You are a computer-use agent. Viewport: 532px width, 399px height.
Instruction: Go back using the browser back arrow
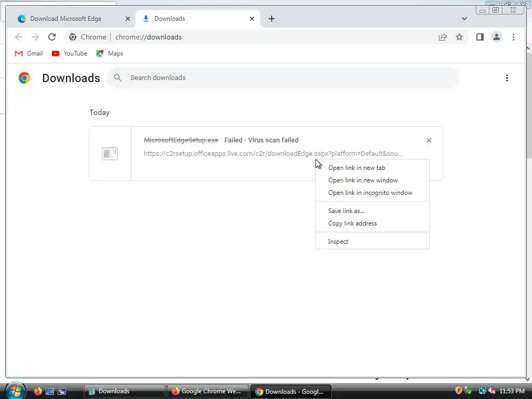pyautogui.click(x=19, y=37)
